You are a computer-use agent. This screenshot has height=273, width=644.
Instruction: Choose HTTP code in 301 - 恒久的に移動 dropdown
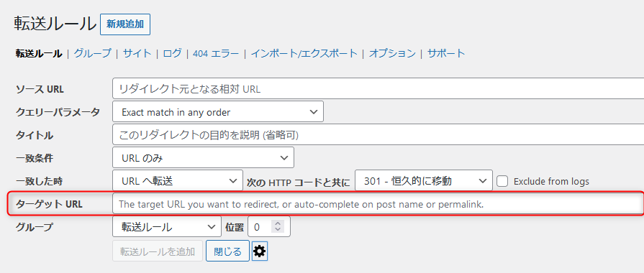(x=423, y=180)
